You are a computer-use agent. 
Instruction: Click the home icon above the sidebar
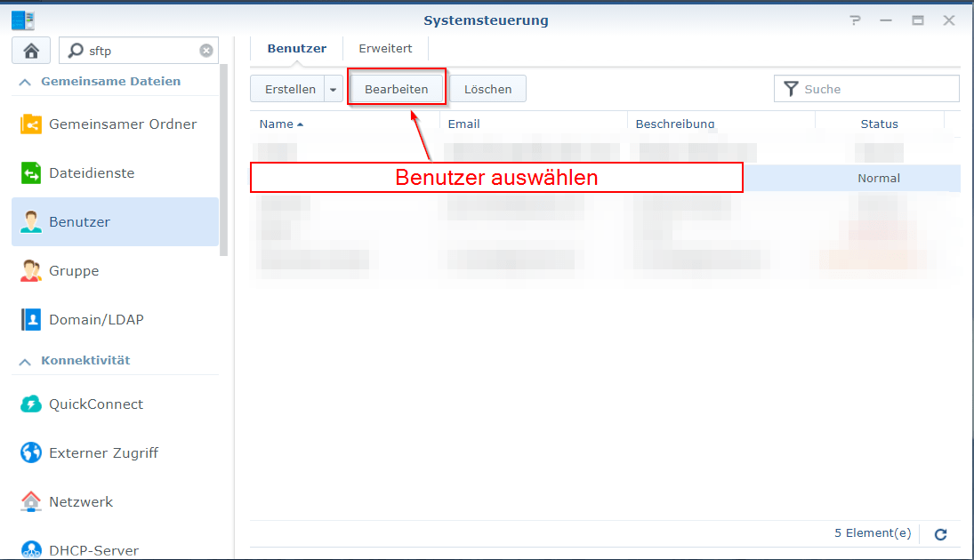(30, 50)
